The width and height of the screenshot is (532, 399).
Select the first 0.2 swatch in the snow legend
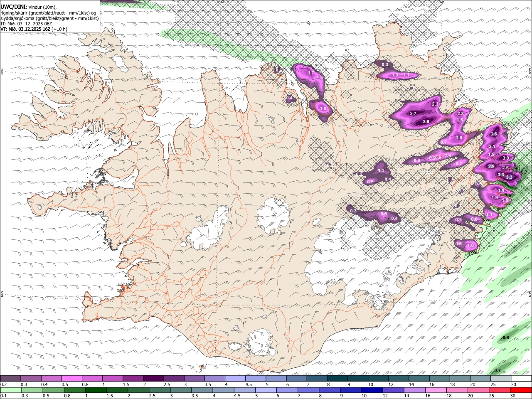coord(10,379)
